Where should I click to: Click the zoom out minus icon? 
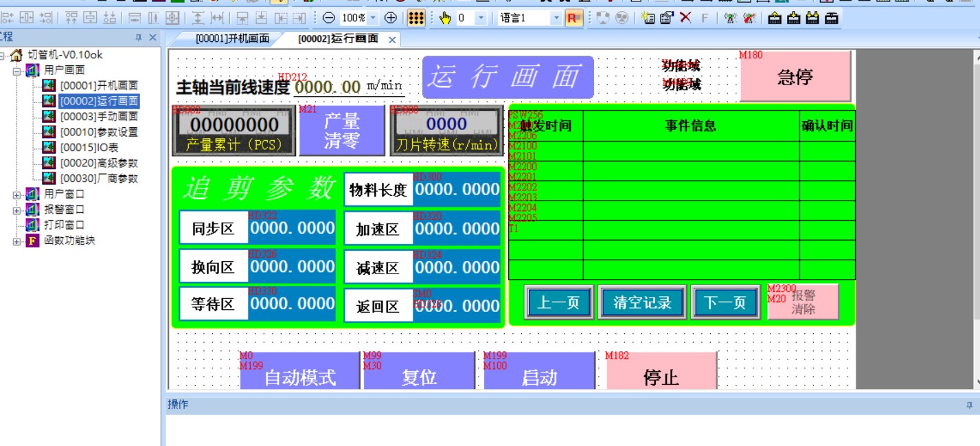[x=329, y=19]
